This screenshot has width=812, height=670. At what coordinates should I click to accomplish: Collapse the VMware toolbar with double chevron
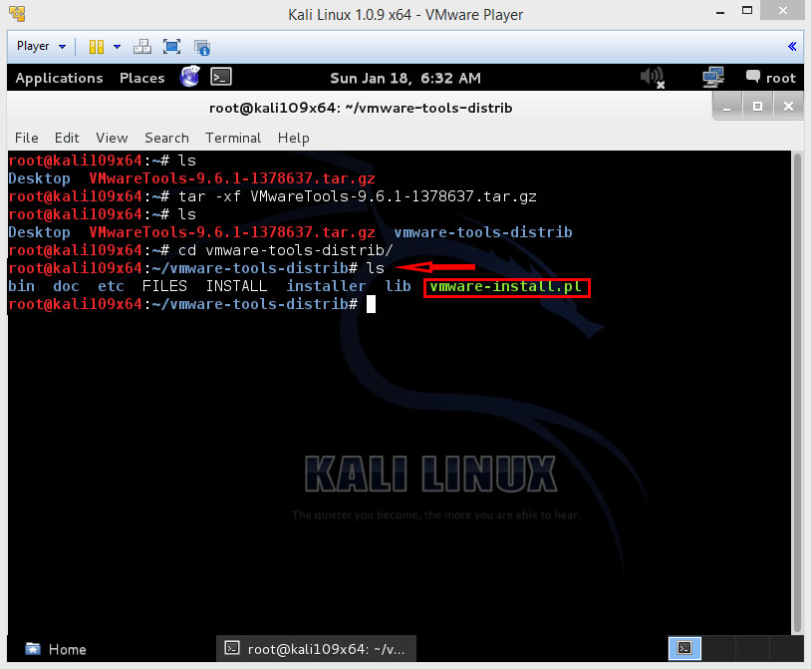click(x=792, y=47)
